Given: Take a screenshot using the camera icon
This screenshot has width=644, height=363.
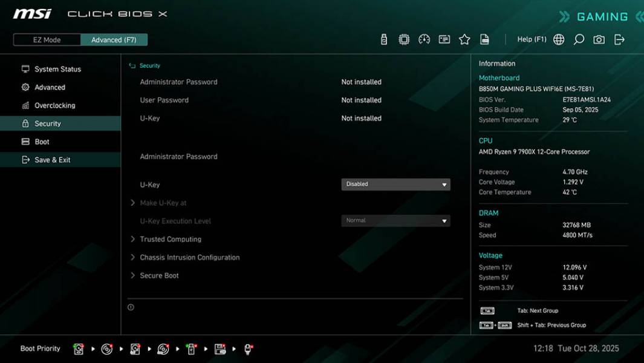Looking at the screenshot, I should pyautogui.click(x=598, y=39).
